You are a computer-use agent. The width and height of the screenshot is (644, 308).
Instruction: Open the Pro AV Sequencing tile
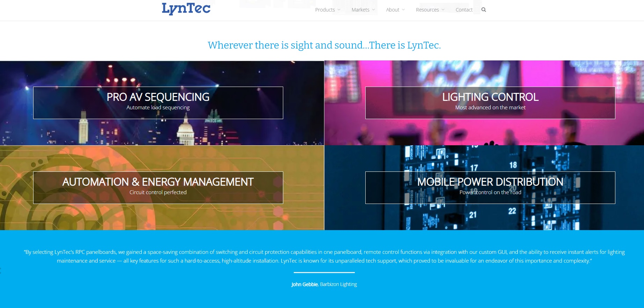point(158,103)
